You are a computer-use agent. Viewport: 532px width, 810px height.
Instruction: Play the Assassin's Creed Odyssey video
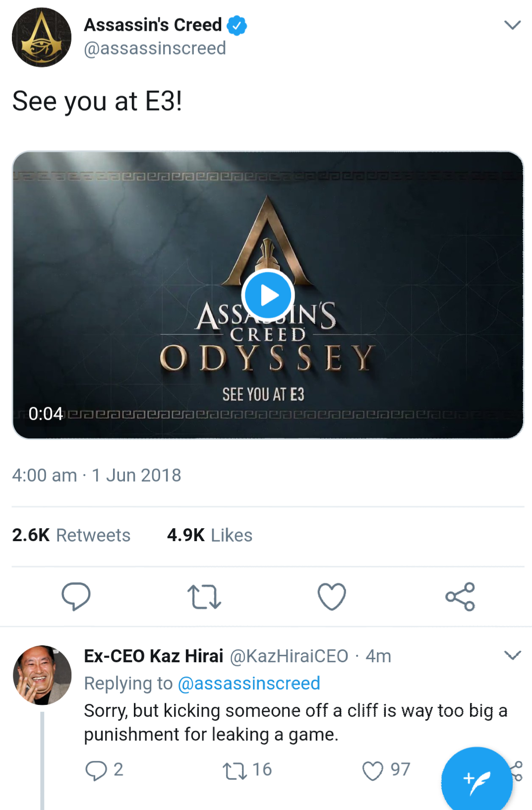(268, 295)
